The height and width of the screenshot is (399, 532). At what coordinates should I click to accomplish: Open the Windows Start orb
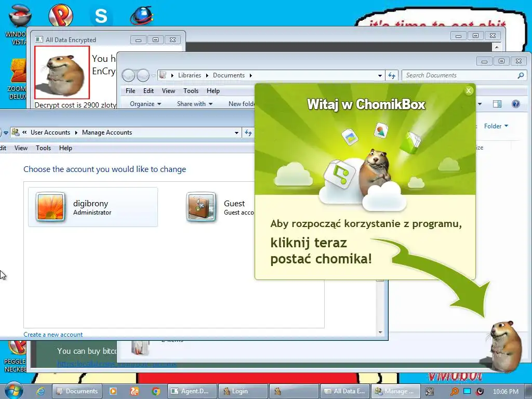tap(14, 390)
